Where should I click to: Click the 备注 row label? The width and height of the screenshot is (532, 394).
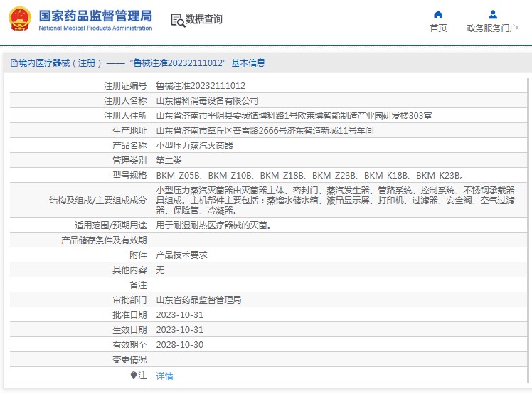138,285
